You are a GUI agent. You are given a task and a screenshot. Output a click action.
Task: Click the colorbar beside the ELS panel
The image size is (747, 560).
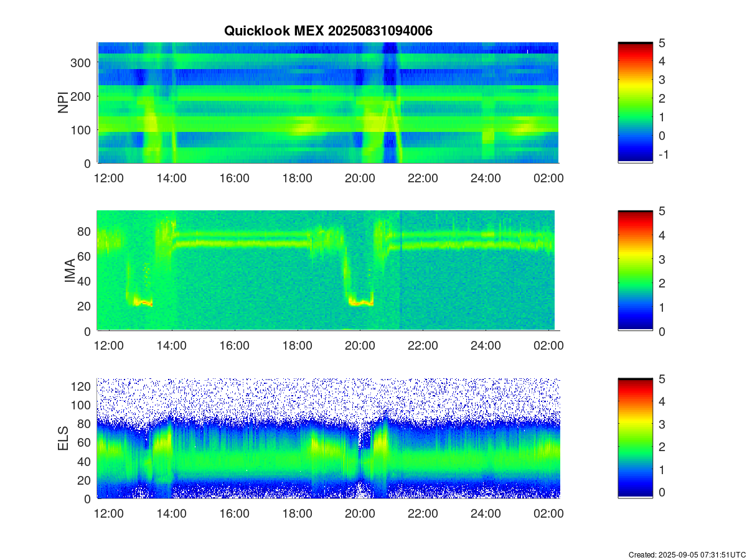tap(635, 439)
